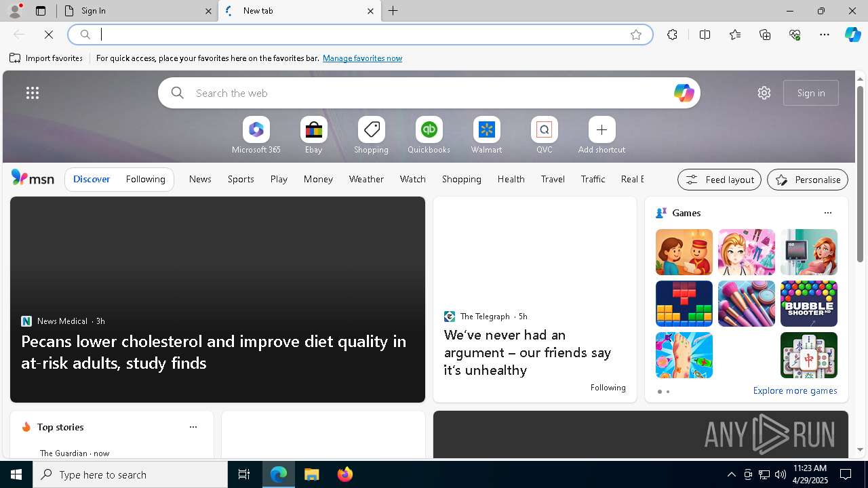868x488 pixels.
Task: Open Copilot sidebar icon
Action: (853, 35)
